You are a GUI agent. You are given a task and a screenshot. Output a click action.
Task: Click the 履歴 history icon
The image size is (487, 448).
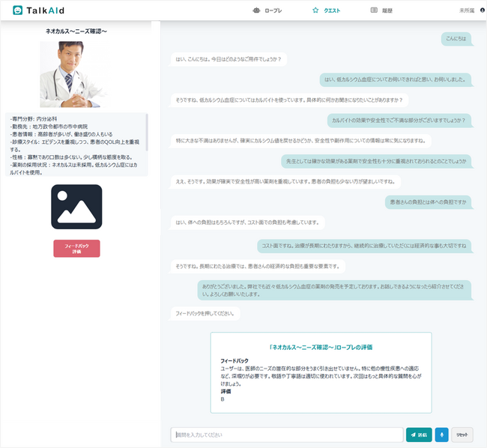(374, 10)
